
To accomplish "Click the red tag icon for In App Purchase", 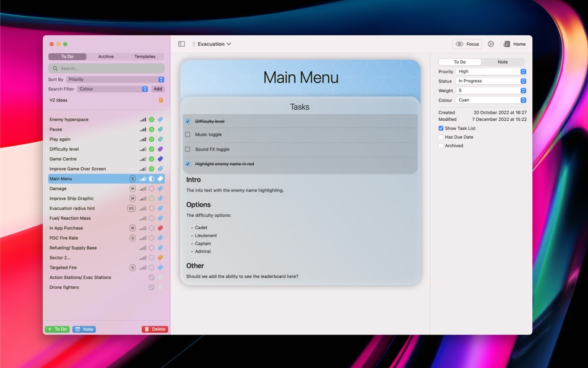I will click(x=160, y=228).
